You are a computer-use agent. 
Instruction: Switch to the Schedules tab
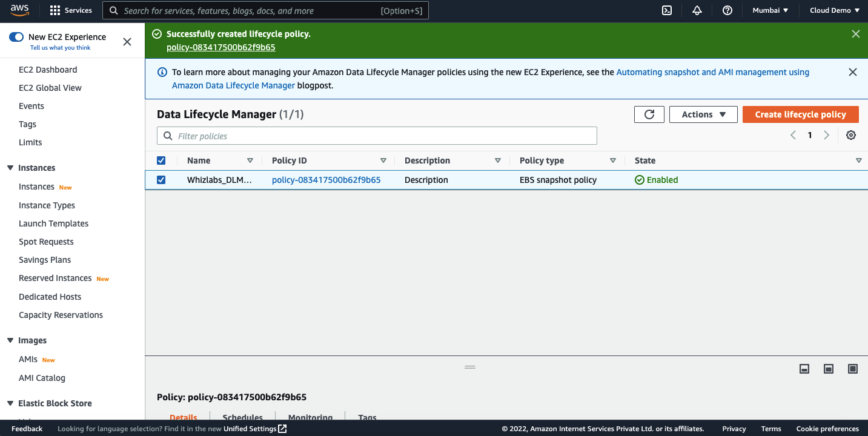point(242,416)
